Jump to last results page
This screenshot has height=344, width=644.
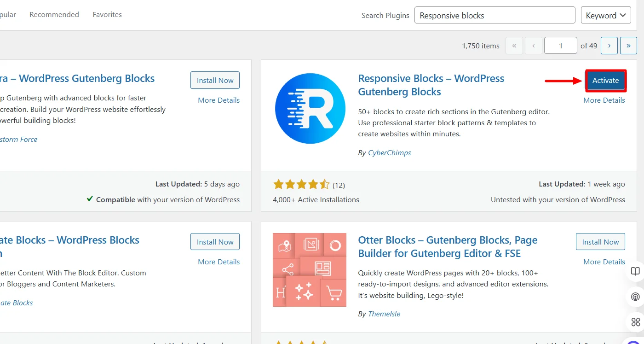[628, 46]
